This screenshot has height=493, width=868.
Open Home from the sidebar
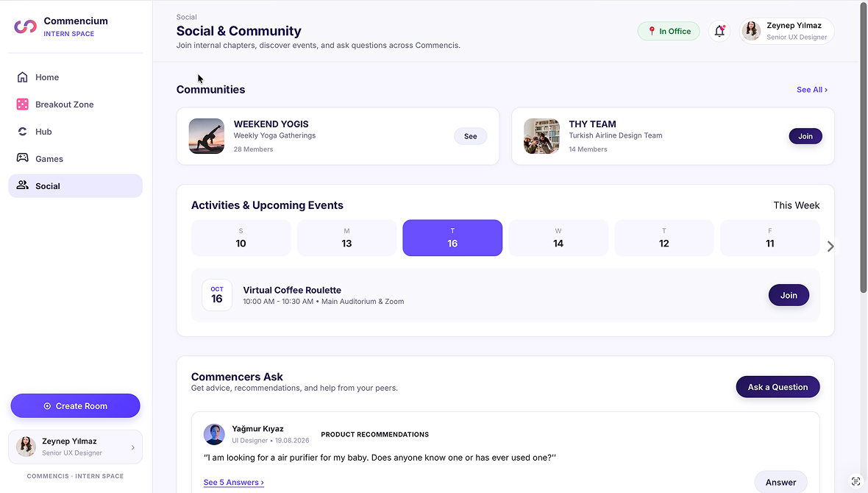point(75,77)
